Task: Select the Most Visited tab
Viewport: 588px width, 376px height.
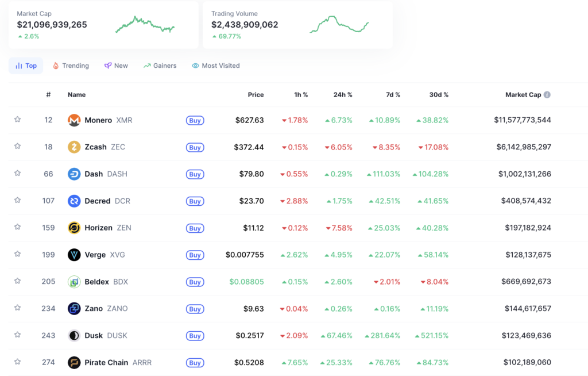Action: click(x=216, y=66)
